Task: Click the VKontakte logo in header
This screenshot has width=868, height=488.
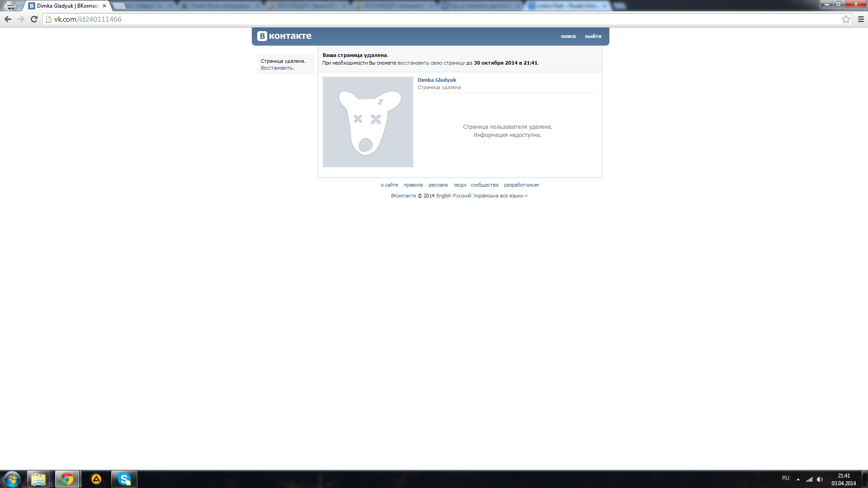Action: [x=284, y=36]
